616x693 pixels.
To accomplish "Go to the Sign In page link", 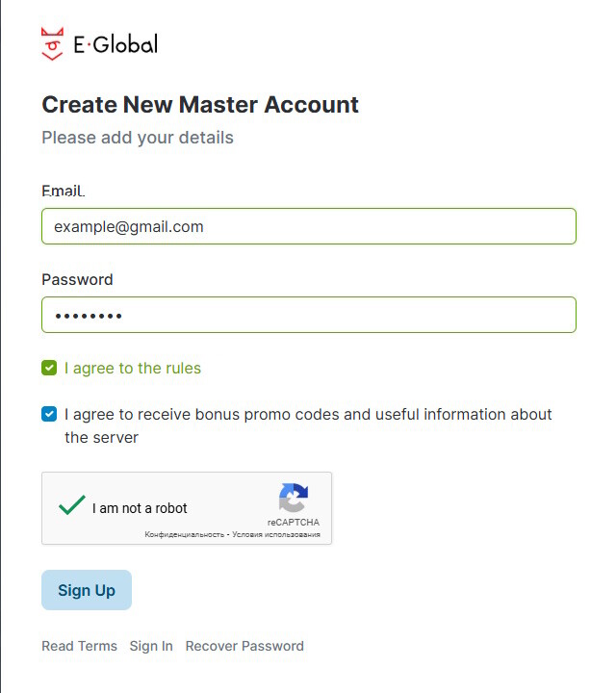I will (151, 646).
